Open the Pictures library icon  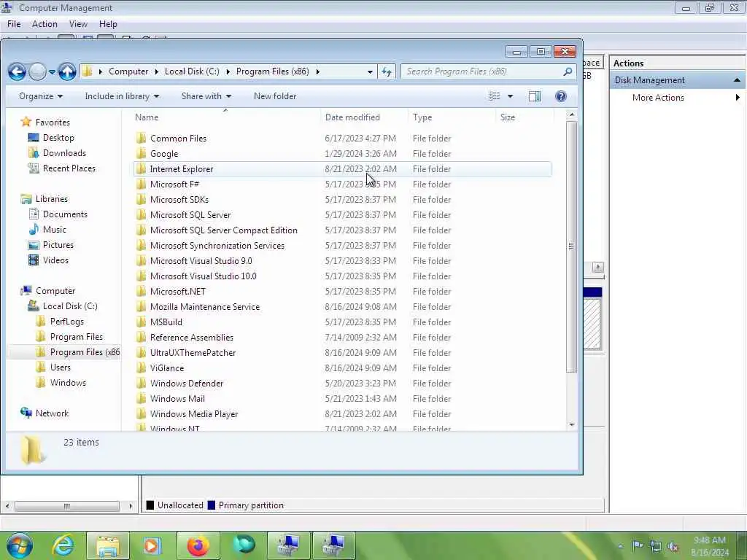34,245
